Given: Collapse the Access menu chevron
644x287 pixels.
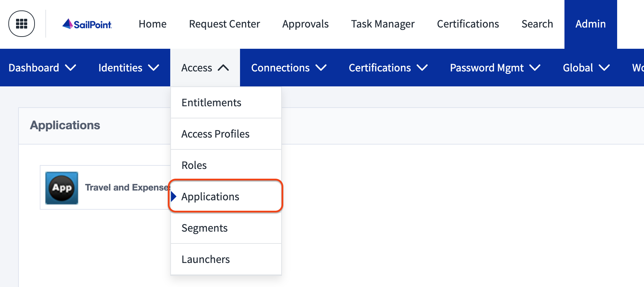Looking at the screenshot, I should point(223,68).
